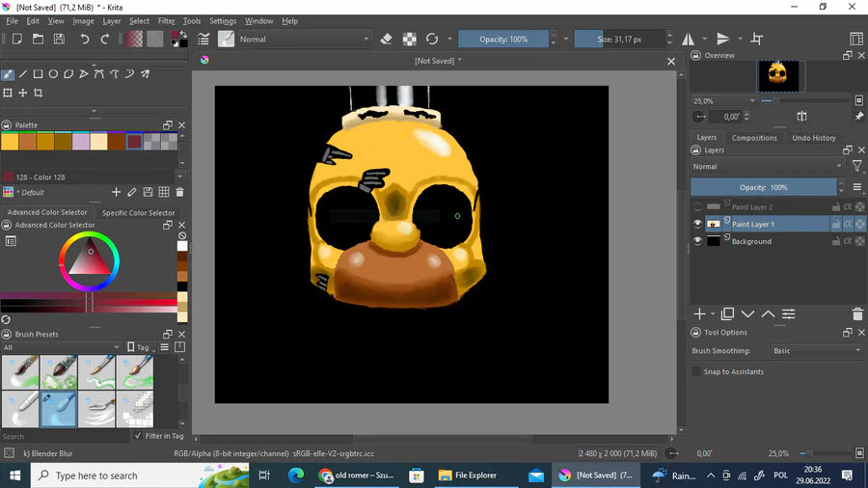Click the brush Size slider
This screenshot has height=488, width=868.
(619, 40)
